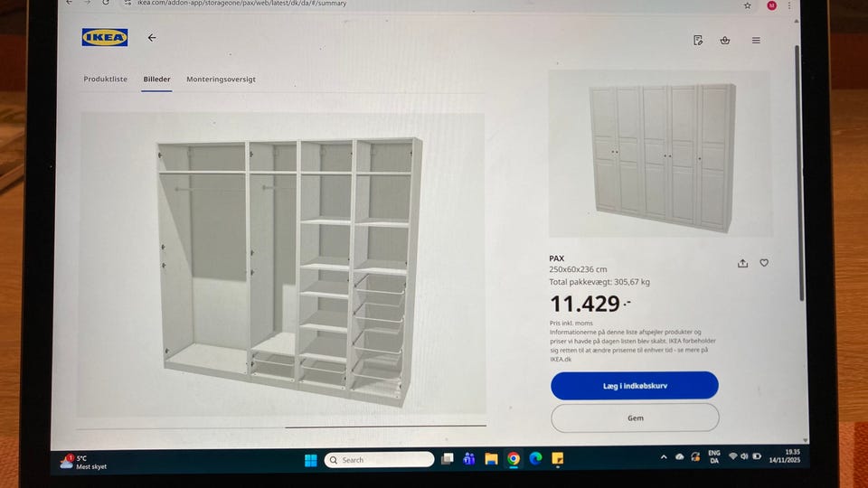
Task: Go back with the arrow beside IKEA logo
Action: point(152,38)
